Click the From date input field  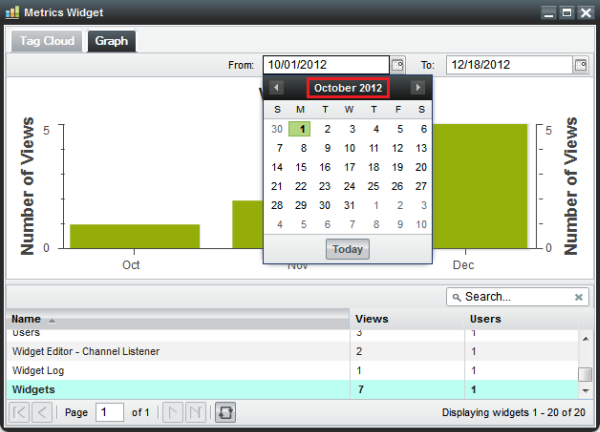tap(326, 65)
